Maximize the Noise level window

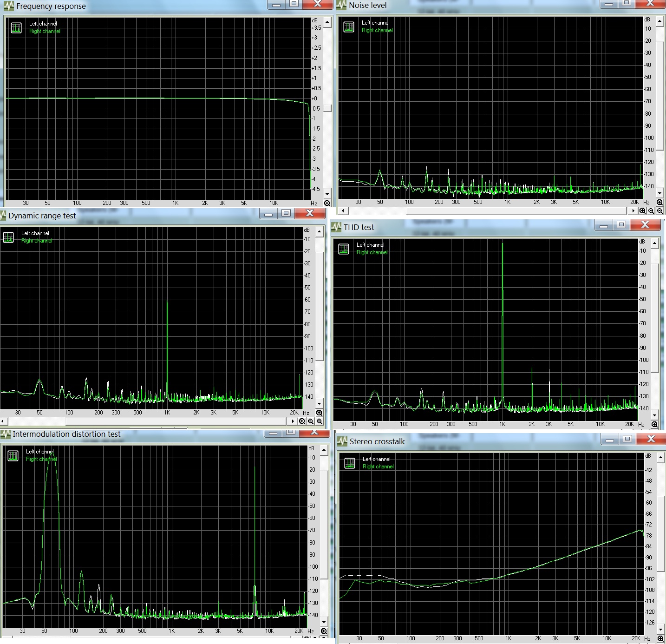point(627,4)
